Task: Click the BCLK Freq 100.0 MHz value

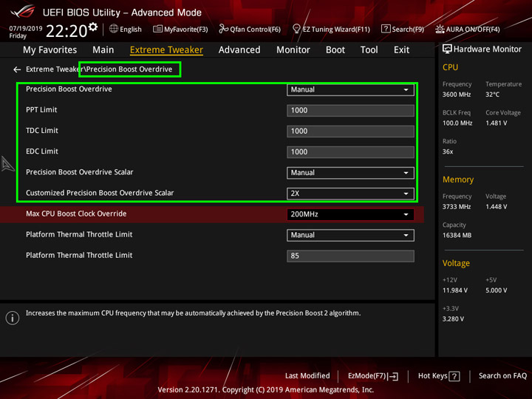Action: click(x=457, y=123)
